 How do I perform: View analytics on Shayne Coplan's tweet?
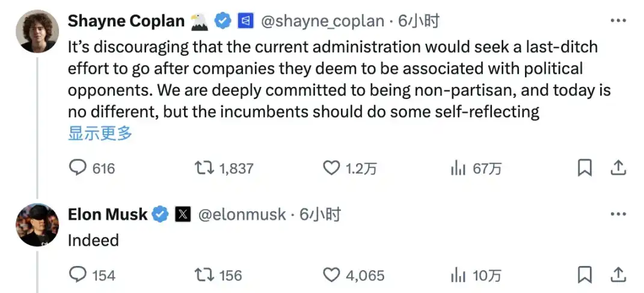tap(459, 168)
